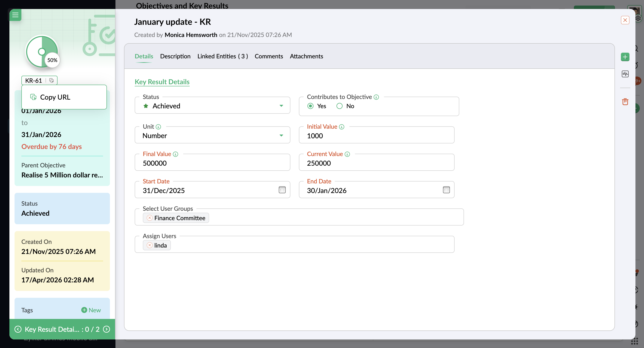Screen dimensions: 644x348
Task: Select No for Contributes to Objective
Action: (340, 106)
